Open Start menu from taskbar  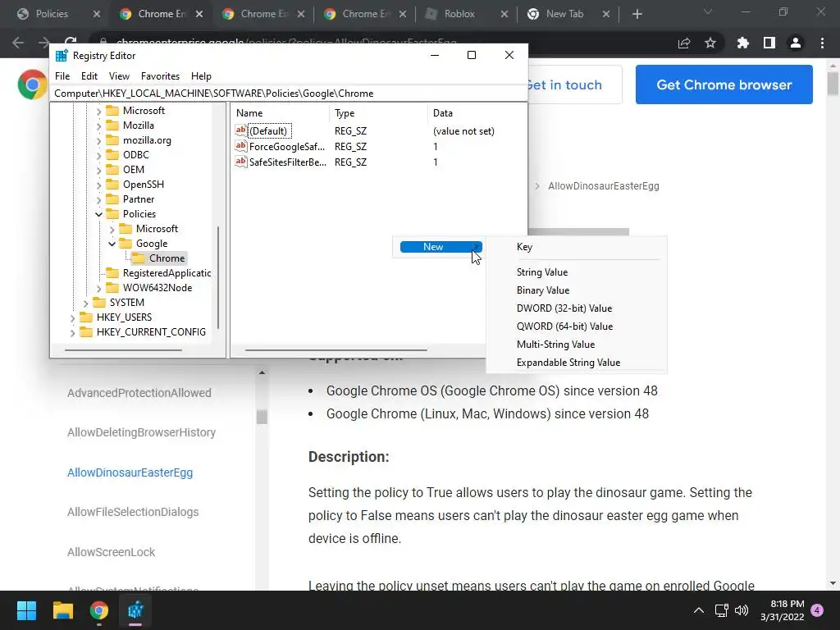tap(26, 610)
